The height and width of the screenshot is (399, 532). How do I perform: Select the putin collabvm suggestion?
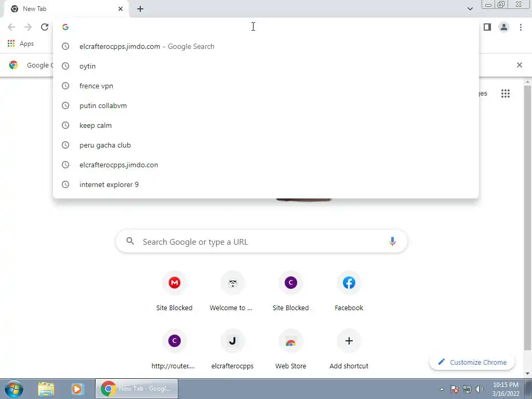[265, 105]
